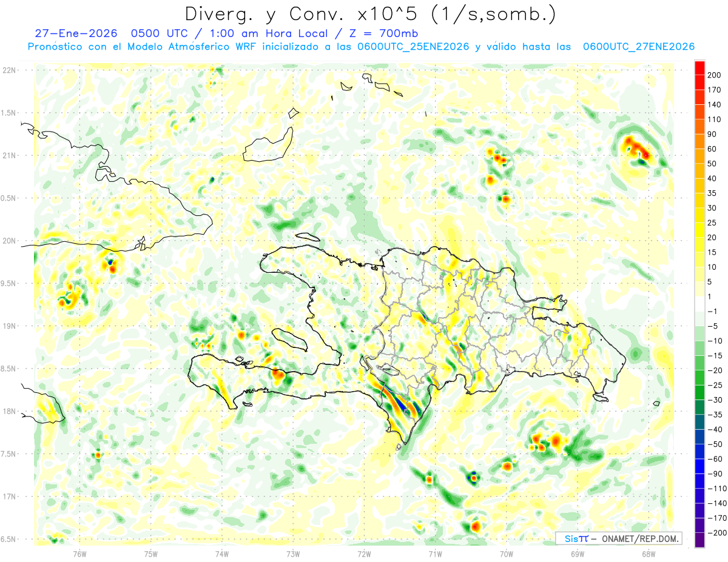Click the 200 value on the color scale

pyautogui.click(x=715, y=75)
